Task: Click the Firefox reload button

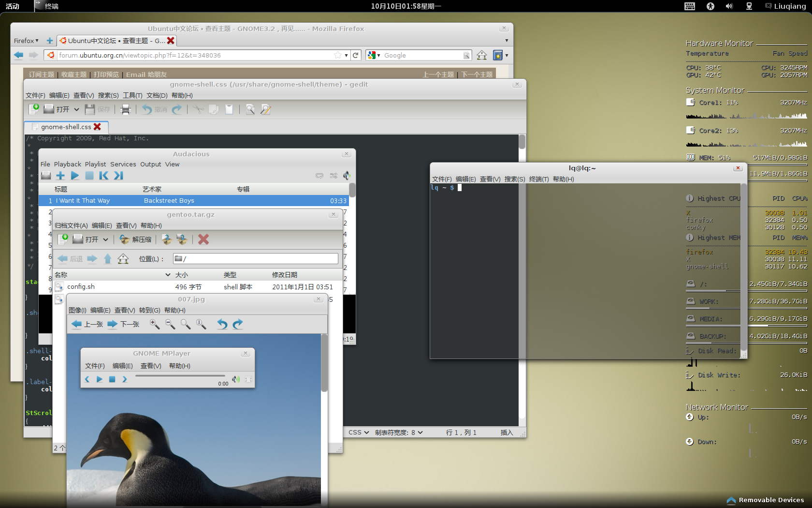Action: 356,55
